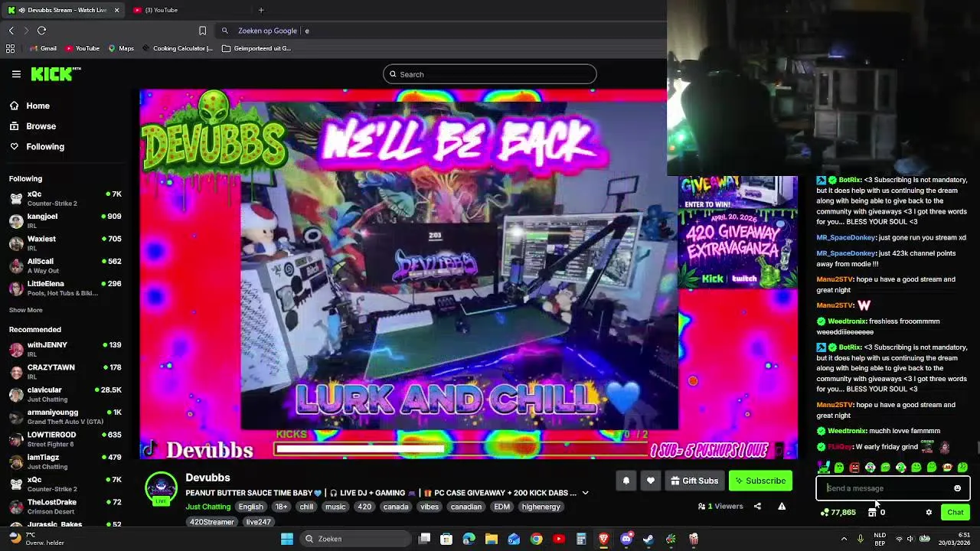Open CRAZYTAWN recommended channel
Screen dimensions: 980x551
(x=65, y=371)
